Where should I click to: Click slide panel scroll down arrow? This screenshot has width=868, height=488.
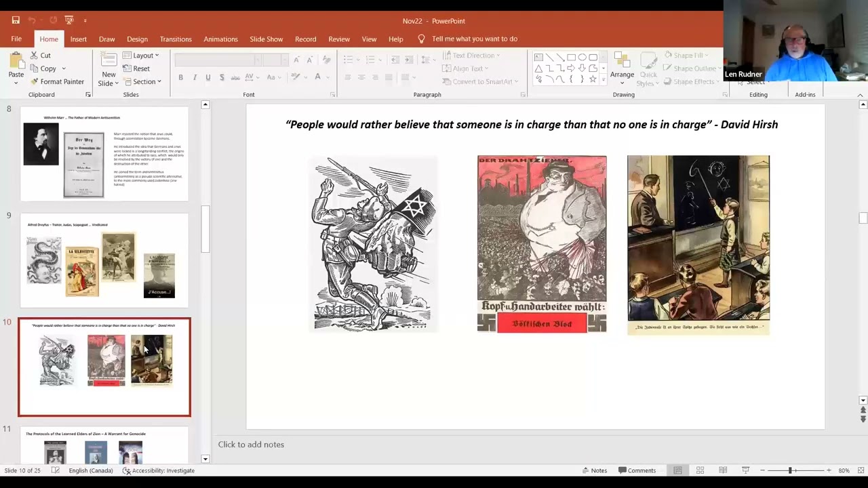click(x=205, y=459)
